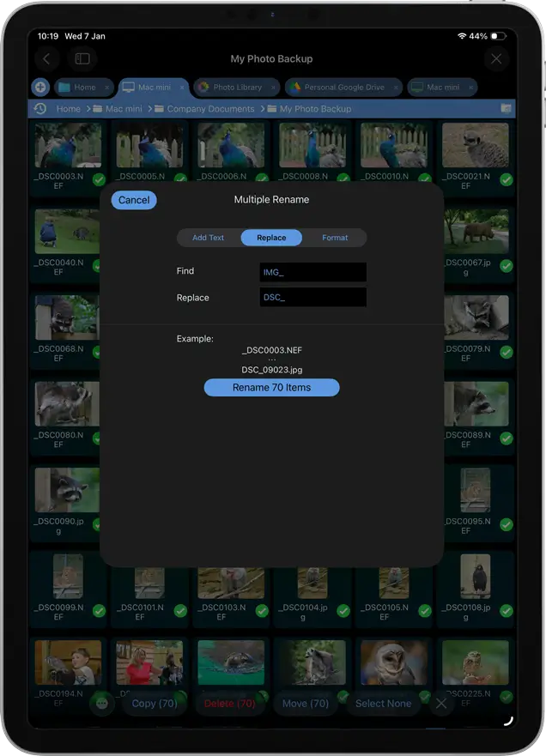Close the Photo Library tab
Image resolution: width=546 pixels, height=756 pixels.
point(273,88)
